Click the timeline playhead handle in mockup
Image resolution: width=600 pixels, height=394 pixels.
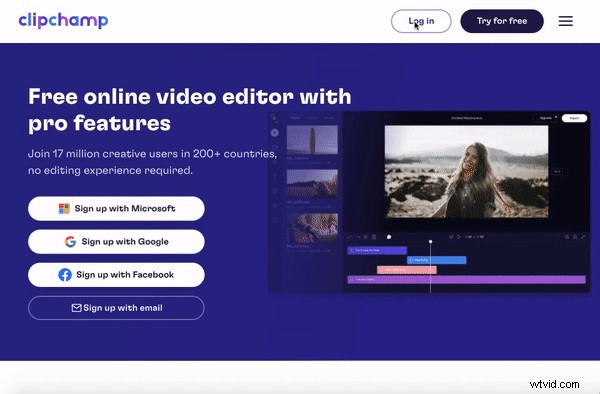coord(430,242)
